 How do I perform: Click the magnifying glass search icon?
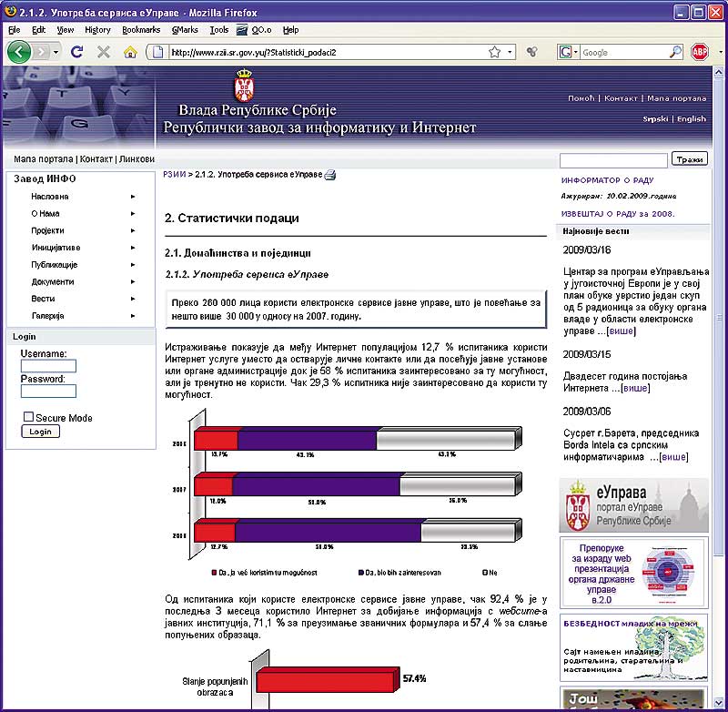(675, 52)
